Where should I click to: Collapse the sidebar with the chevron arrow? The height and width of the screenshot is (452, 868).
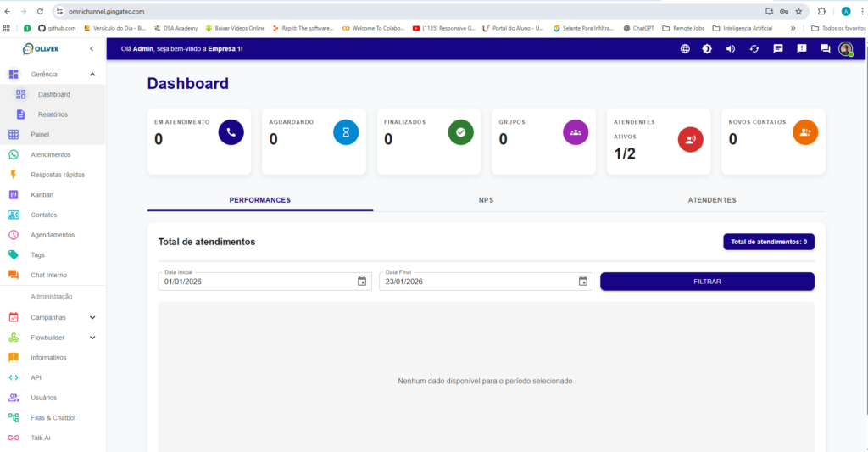coord(92,49)
